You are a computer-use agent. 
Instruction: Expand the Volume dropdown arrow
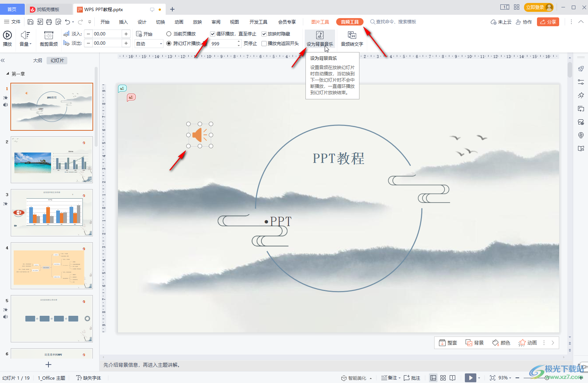tap(31, 44)
